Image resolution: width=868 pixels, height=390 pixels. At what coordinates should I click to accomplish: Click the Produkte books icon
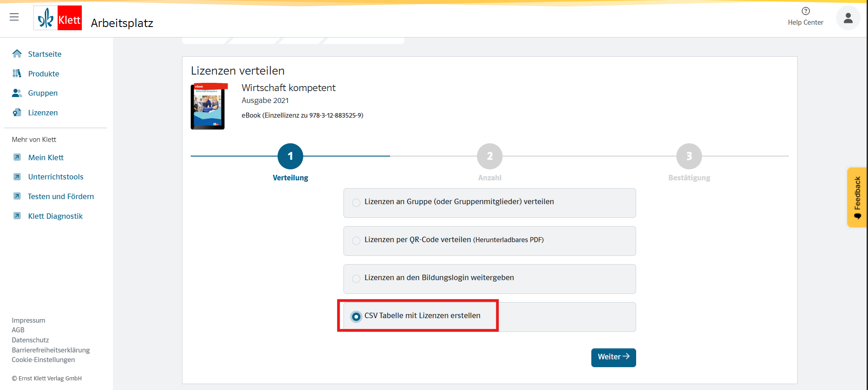17,73
